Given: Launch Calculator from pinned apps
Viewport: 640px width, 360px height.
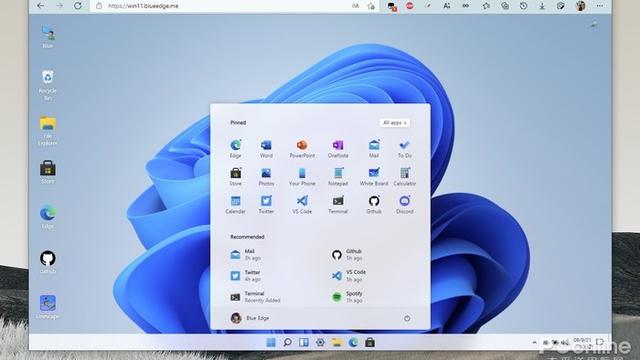Looking at the screenshot, I should [404, 176].
